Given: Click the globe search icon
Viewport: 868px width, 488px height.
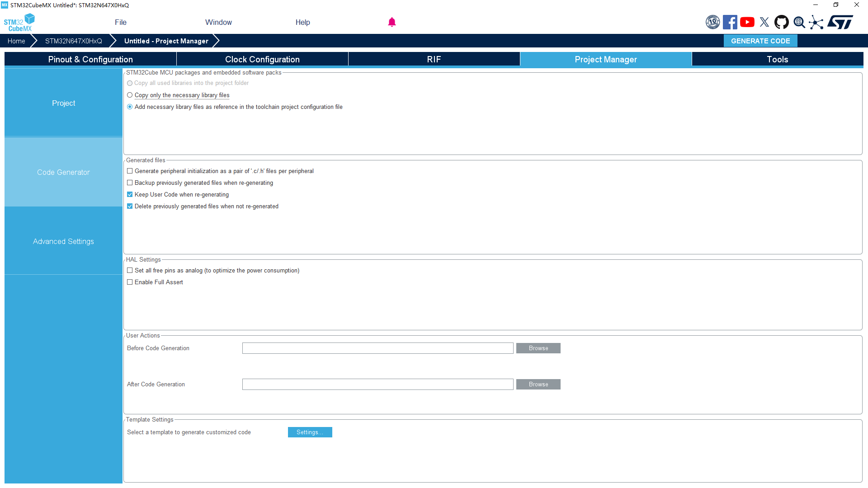Looking at the screenshot, I should (799, 22).
